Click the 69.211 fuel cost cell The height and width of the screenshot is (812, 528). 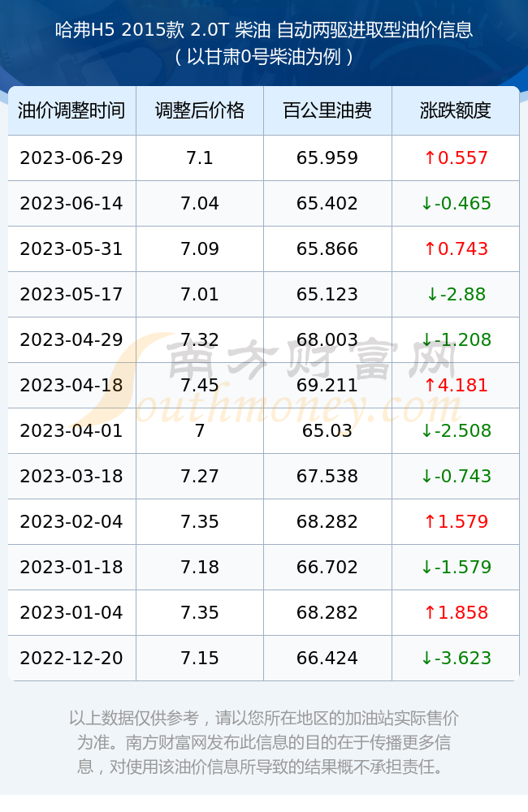pos(327,385)
